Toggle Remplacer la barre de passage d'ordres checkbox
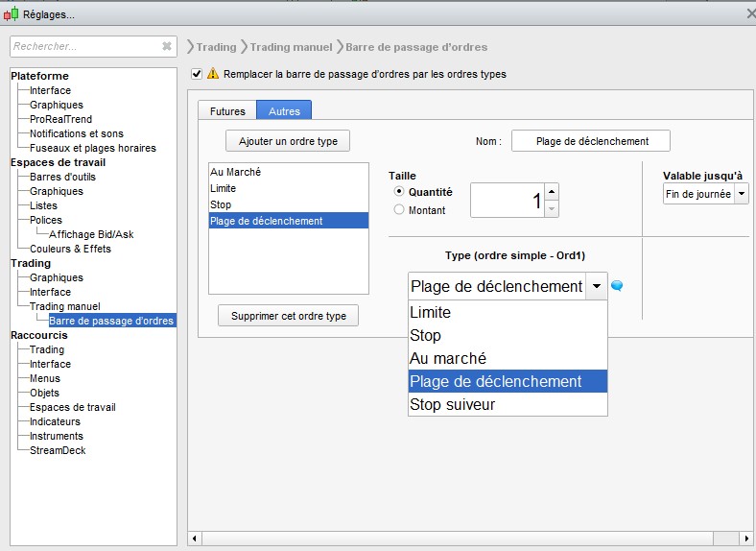This screenshot has height=551, width=756. tap(197, 74)
